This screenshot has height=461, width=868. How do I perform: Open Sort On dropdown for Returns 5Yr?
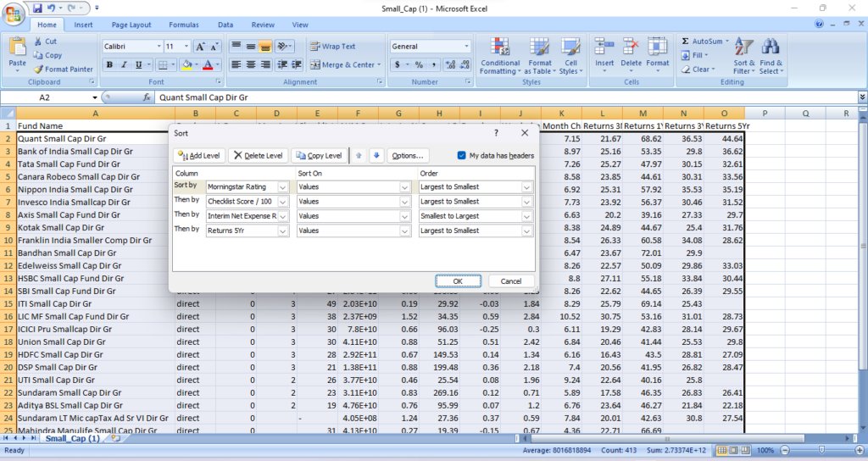(x=404, y=230)
